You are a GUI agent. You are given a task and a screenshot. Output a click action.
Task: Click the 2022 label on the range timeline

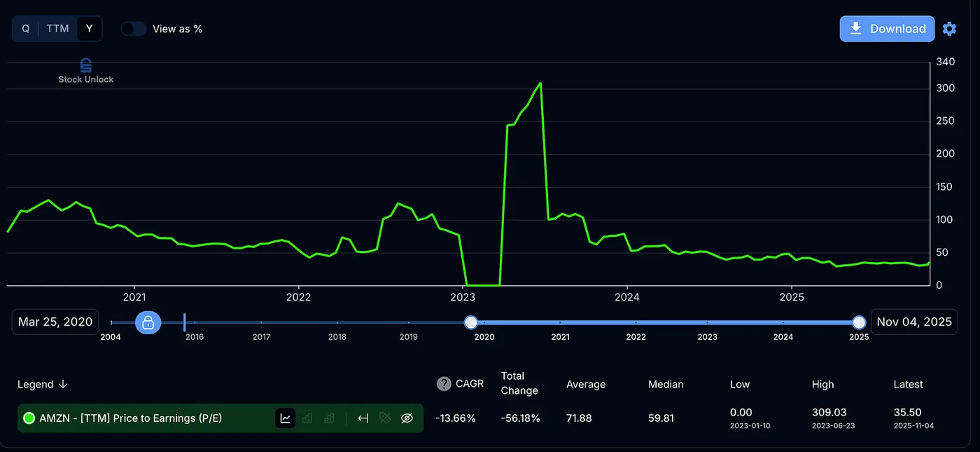636,337
